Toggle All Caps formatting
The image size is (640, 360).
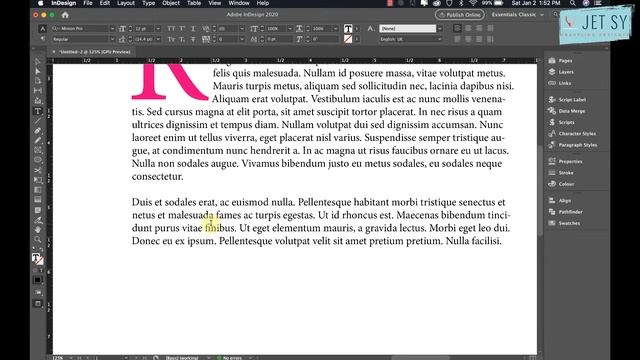(x=171, y=29)
